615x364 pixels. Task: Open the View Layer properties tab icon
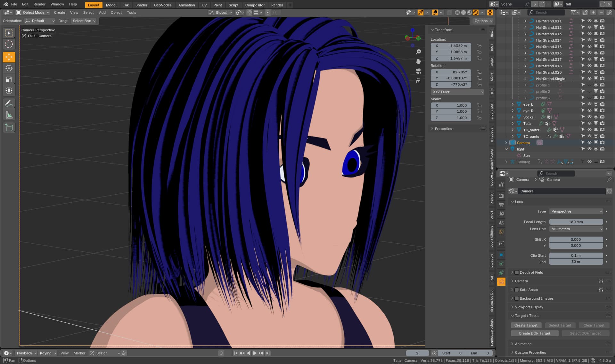501,214
